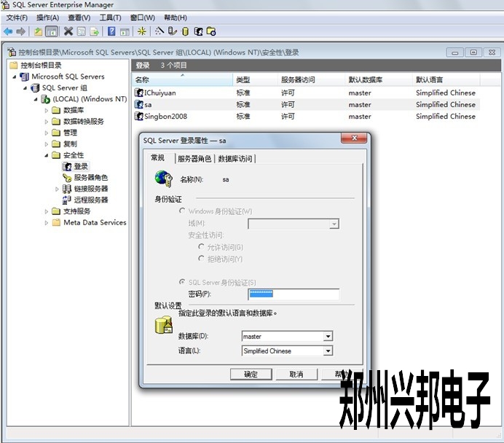The height and width of the screenshot is (443, 504).
Task: Open the 语言 language dropdown
Action: click(328, 351)
